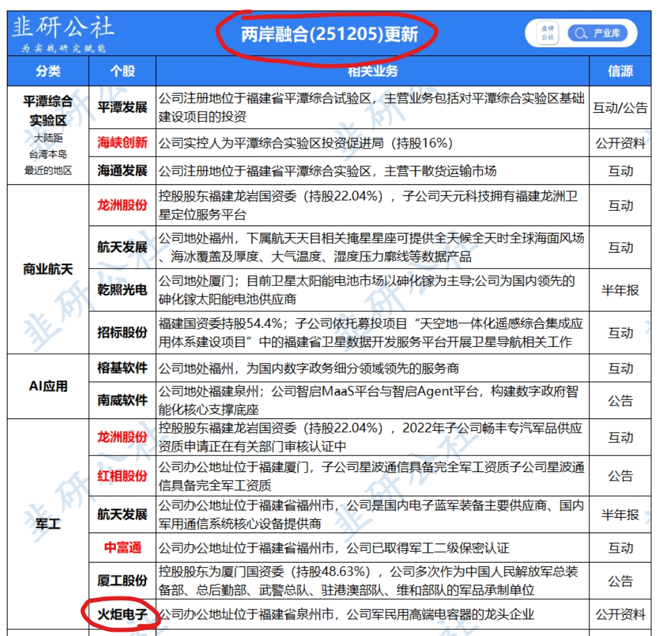Click the red stock name 中富通
Screen dimensions: 672x636
click(123, 548)
